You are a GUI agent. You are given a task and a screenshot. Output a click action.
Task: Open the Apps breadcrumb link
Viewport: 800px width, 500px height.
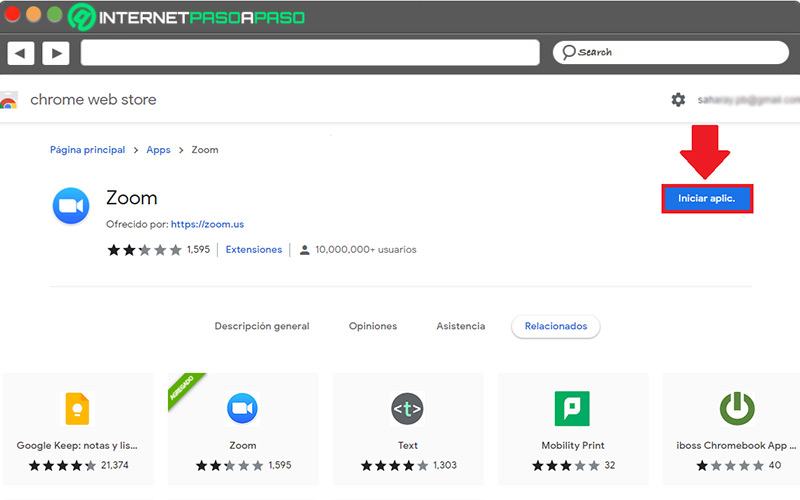(x=158, y=149)
